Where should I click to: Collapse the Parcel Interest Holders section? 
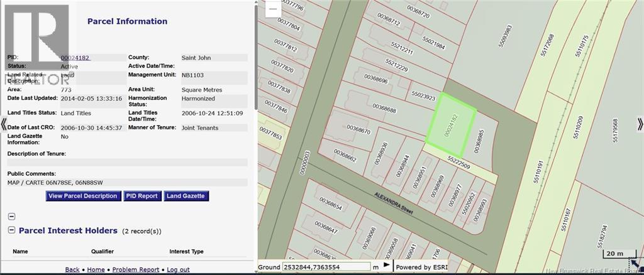pos(11,230)
